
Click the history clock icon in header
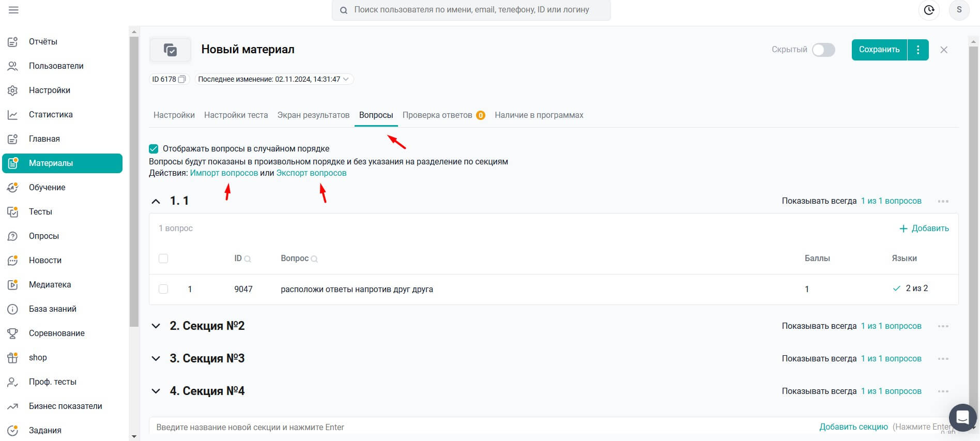tap(929, 10)
